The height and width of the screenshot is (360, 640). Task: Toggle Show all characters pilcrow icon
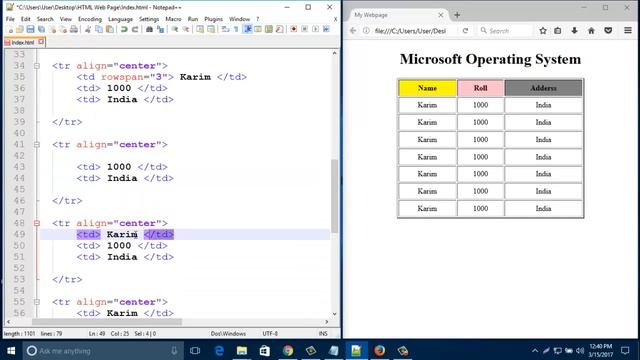click(236, 29)
